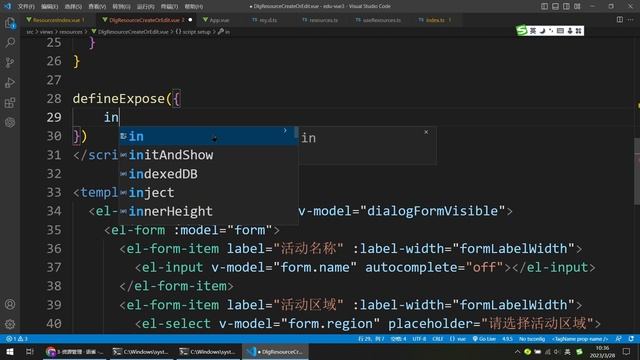Open Customize Layout button in title bar
This screenshot has height=360, width=640.
click(x=577, y=6)
